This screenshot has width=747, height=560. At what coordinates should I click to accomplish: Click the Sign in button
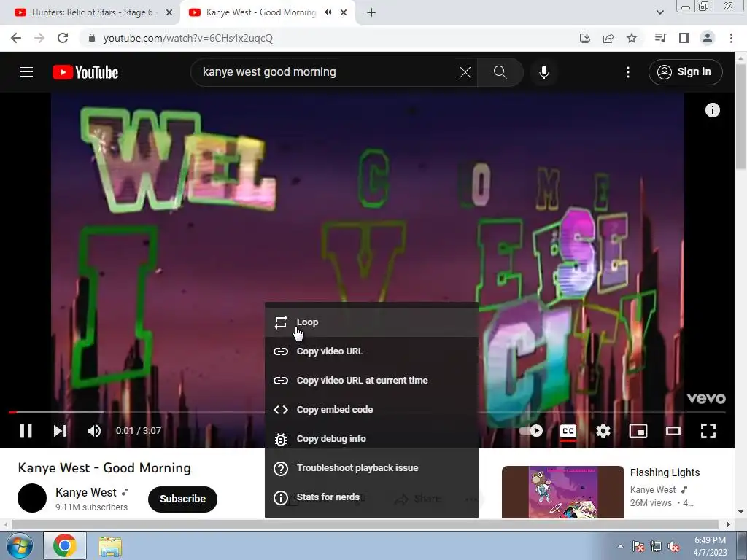click(x=686, y=72)
